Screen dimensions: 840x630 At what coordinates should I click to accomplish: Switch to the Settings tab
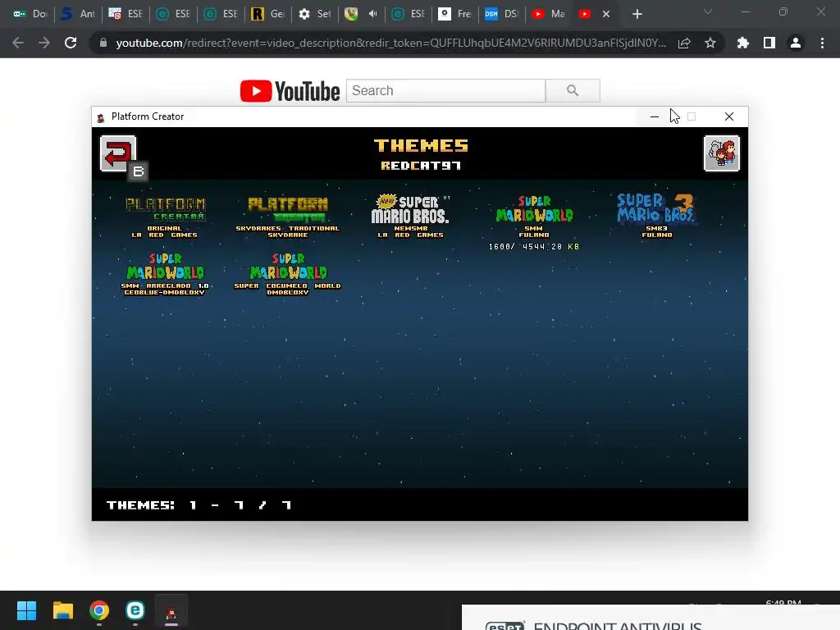[315, 14]
